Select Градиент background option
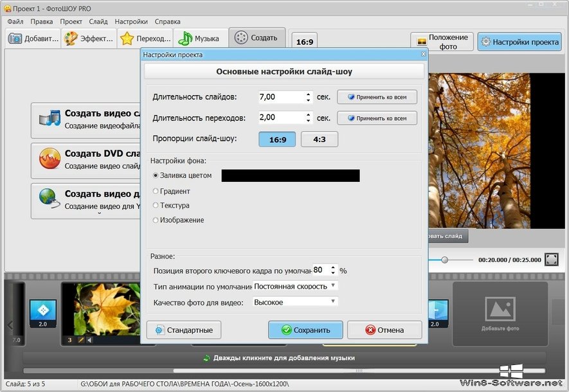 pos(171,191)
